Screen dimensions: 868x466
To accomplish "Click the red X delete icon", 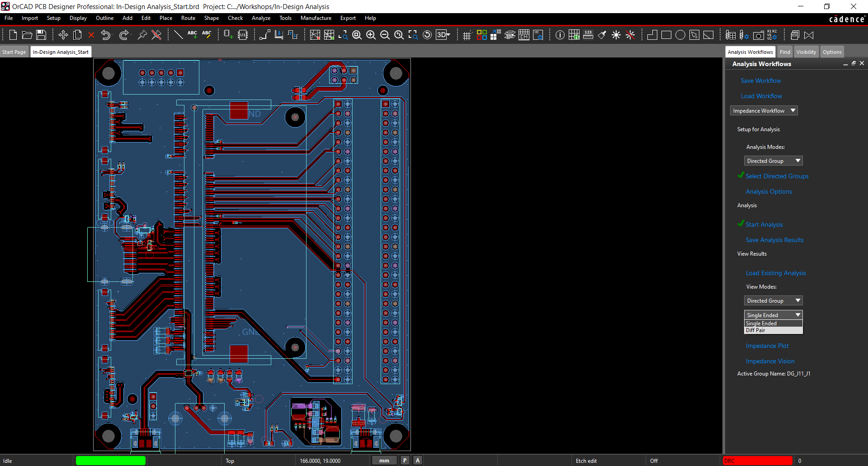I will [91, 35].
